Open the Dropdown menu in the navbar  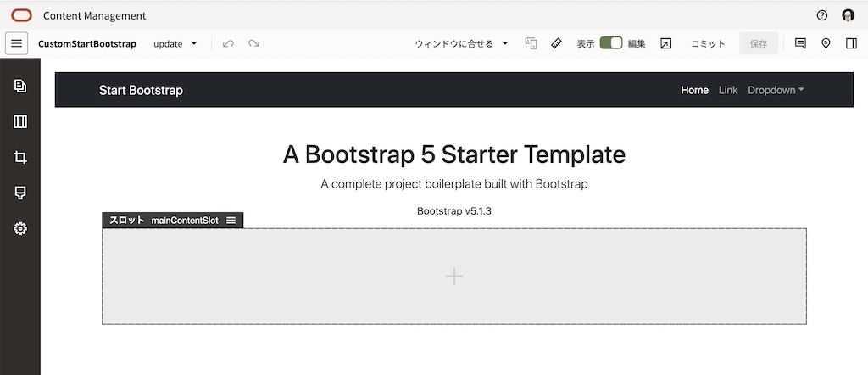pyautogui.click(x=776, y=90)
